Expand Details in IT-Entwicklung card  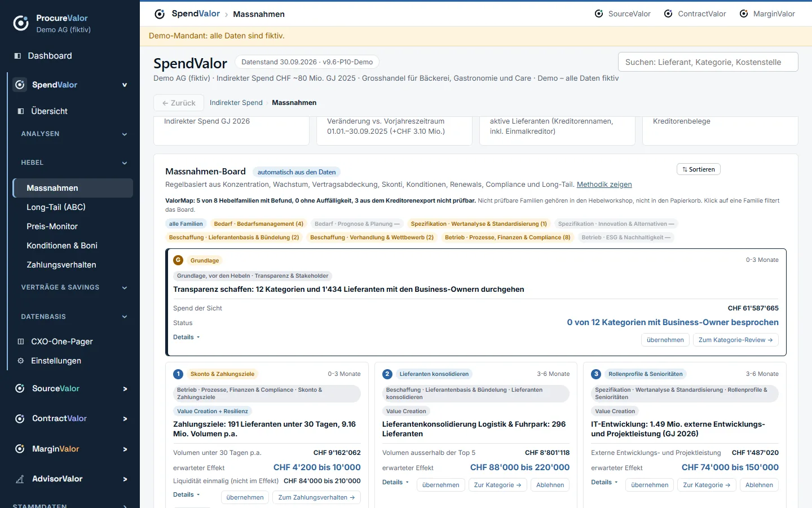click(604, 482)
